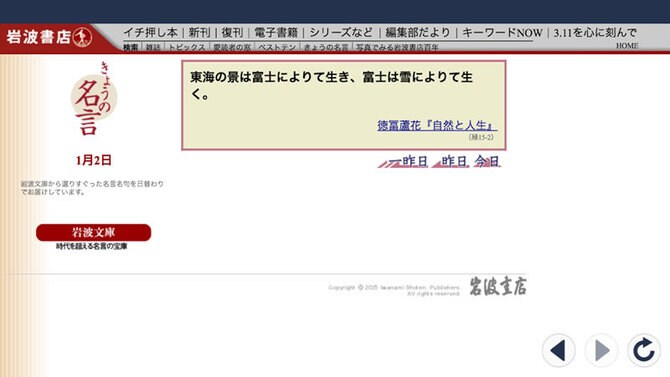Screen dimensions: 670x377
Task: Click the きょうの名言 round logo
Action: (94, 99)
